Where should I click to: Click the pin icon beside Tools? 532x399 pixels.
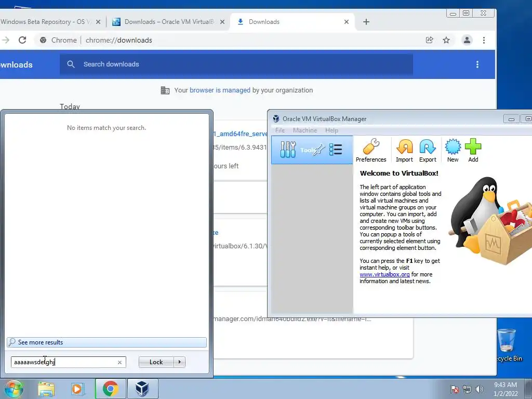(x=320, y=150)
